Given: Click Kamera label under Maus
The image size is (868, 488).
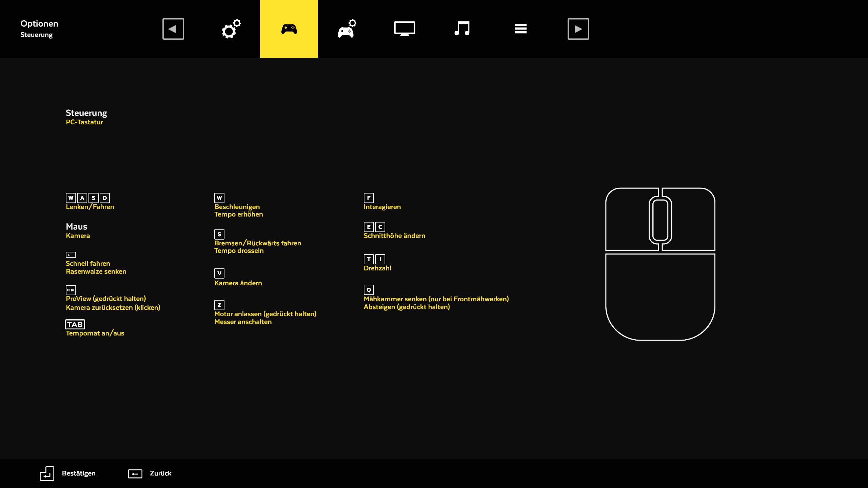Looking at the screenshot, I should pos(78,236).
